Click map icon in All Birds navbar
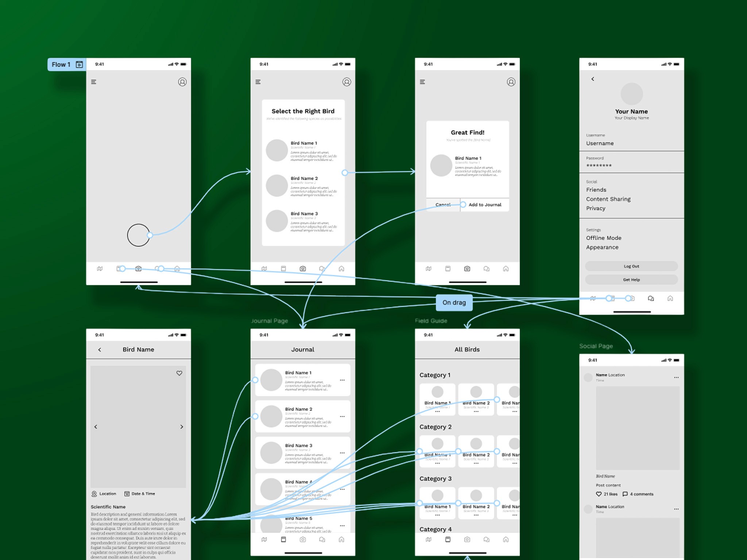The image size is (747, 560). (429, 540)
